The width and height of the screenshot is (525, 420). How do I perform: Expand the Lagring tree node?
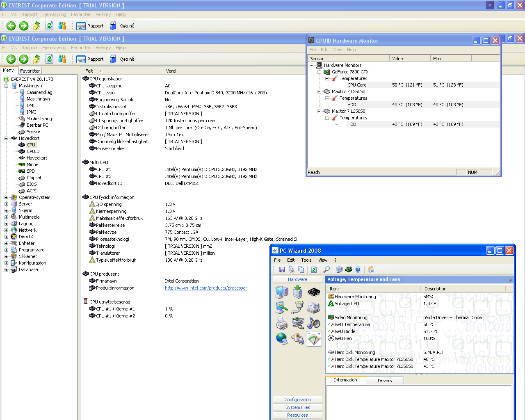7,224
